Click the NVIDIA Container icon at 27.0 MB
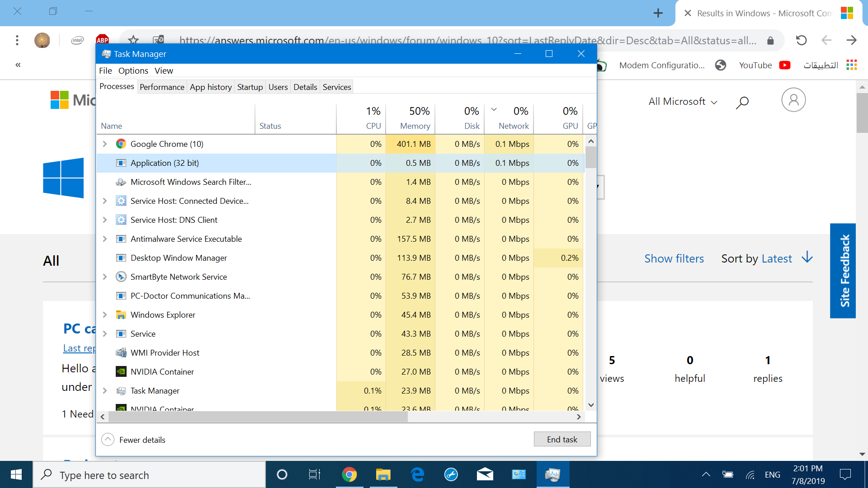The height and width of the screenshot is (488, 868). pos(121,371)
